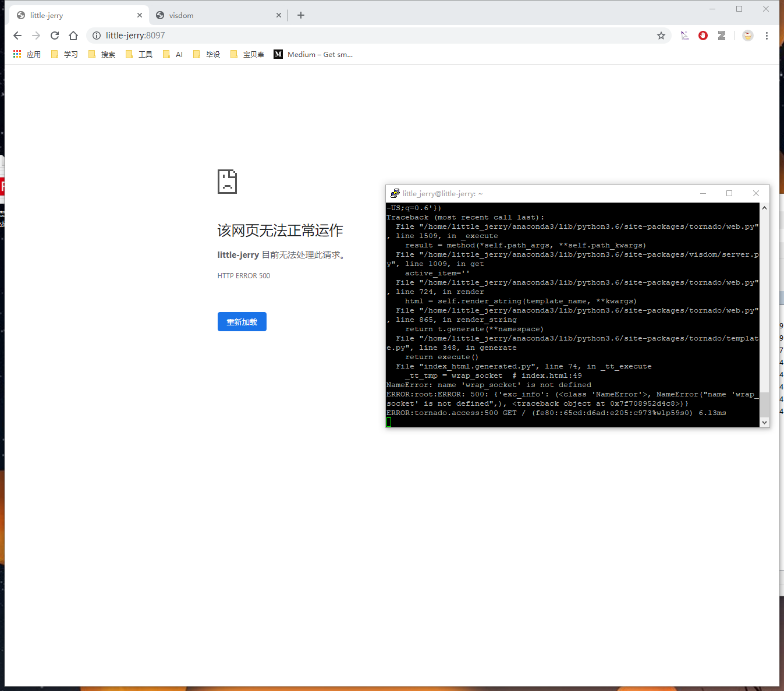
Task: Click the 重新加载 reload button
Action: click(x=242, y=321)
